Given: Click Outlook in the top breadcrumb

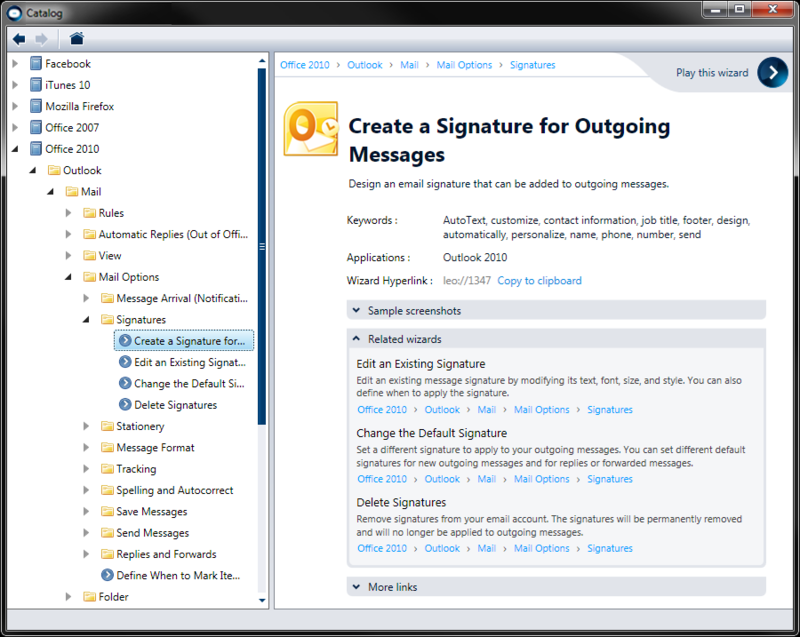Looking at the screenshot, I should click(x=365, y=65).
